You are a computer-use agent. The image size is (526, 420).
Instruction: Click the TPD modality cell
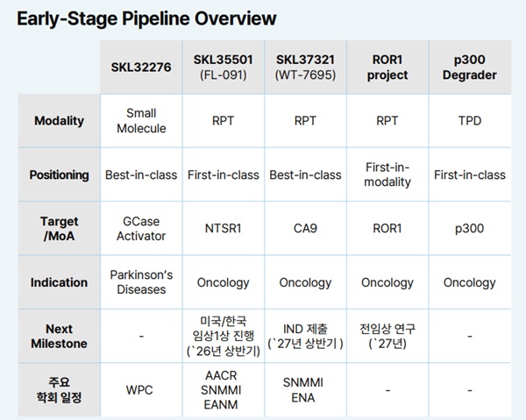coord(469,121)
